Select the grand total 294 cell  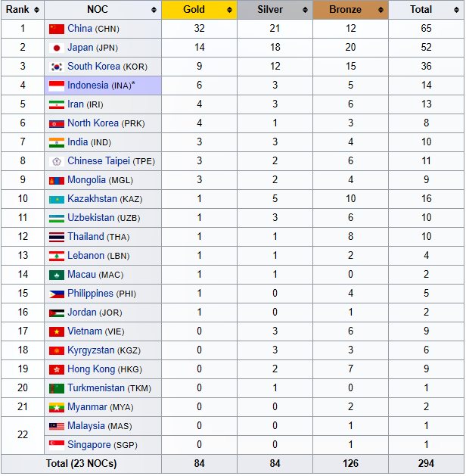point(426,464)
